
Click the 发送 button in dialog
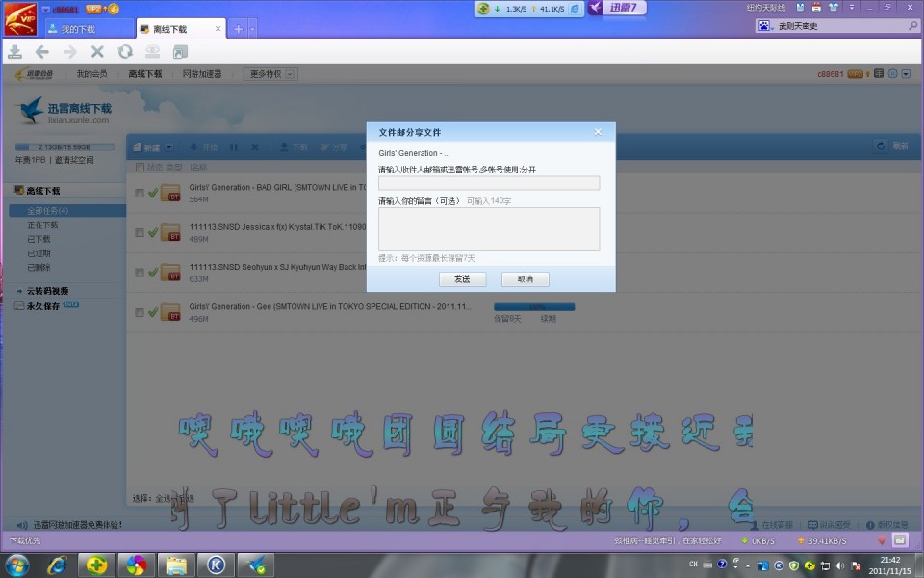(463, 279)
